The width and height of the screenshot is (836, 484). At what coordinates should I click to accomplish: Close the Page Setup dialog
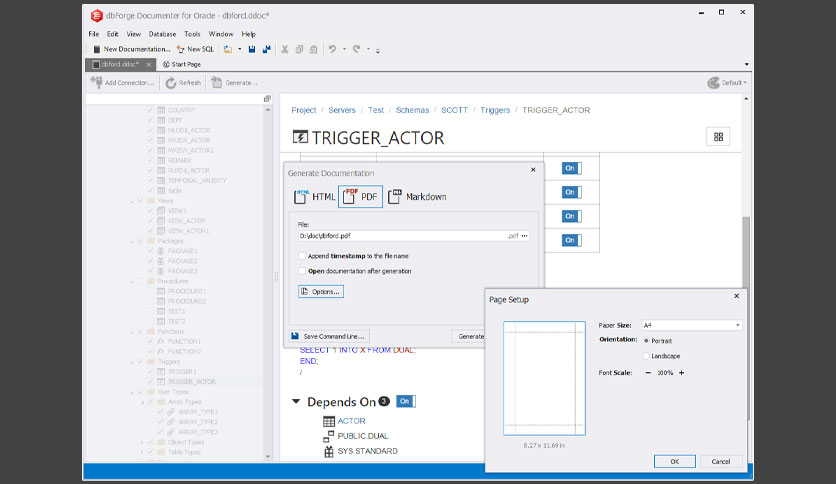(x=737, y=296)
